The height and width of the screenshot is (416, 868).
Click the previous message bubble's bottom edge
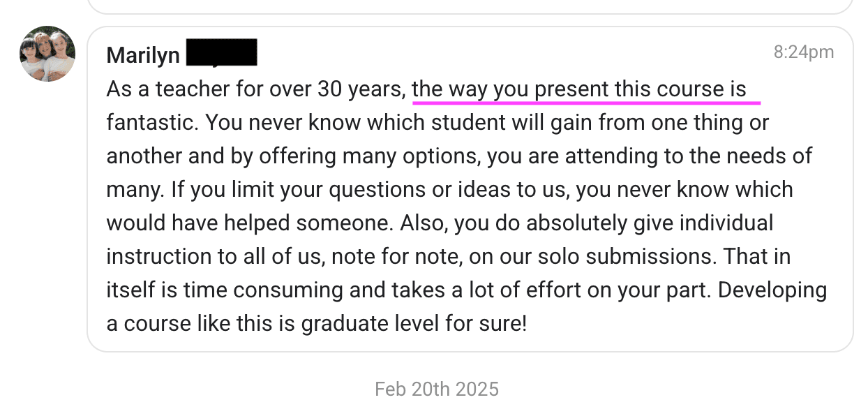pyautogui.click(x=470, y=13)
